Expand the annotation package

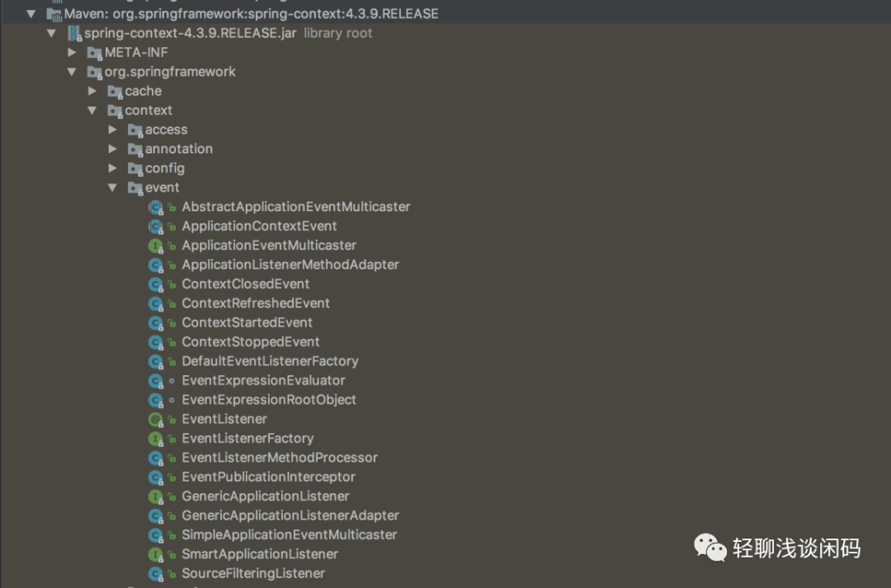(x=113, y=148)
